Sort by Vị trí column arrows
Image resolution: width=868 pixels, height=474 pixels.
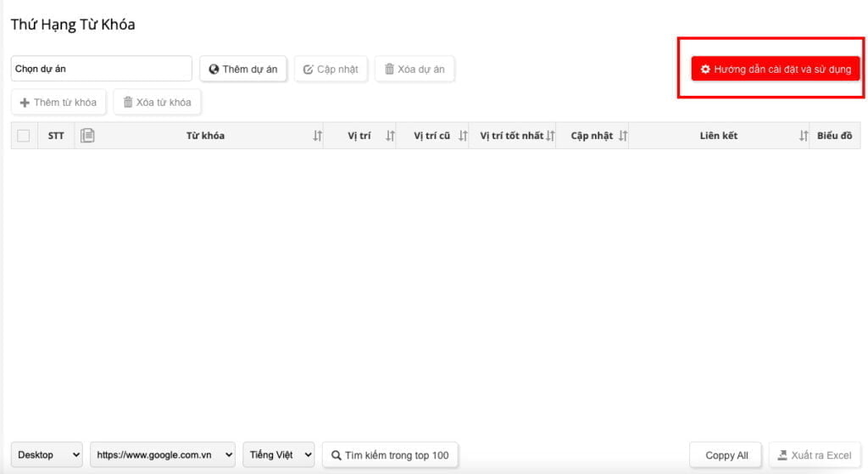[x=390, y=136]
